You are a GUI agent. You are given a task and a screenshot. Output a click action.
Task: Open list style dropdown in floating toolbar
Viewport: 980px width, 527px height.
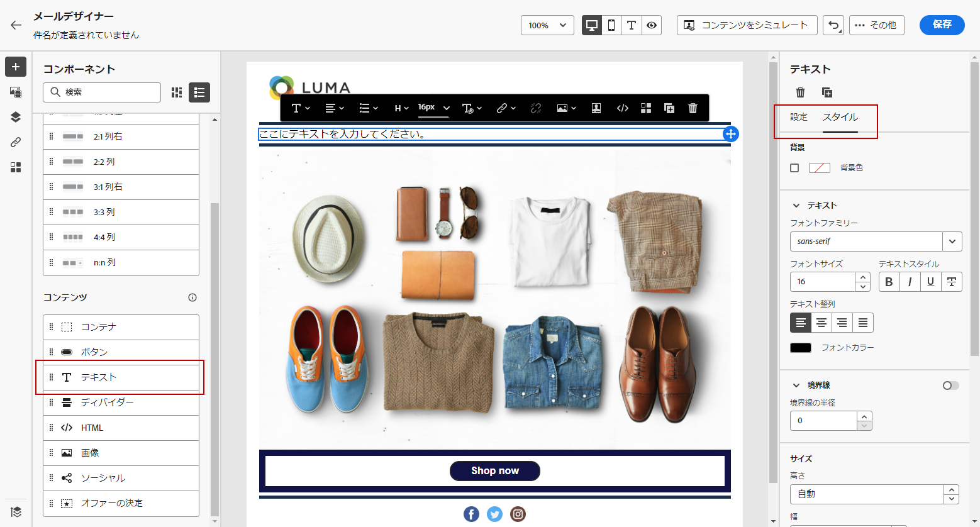point(369,108)
